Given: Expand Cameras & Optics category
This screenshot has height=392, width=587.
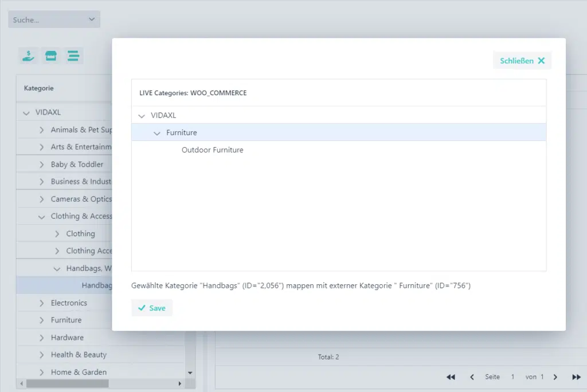Looking at the screenshot, I should pos(41,199).
